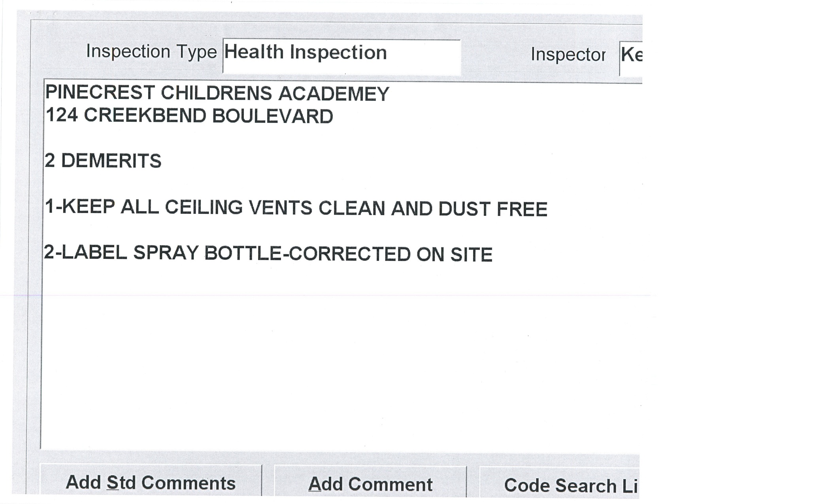The image size is (830, 504).
Task: Click the words DUST FREE in item 1
Action: [x=492, y=209]
